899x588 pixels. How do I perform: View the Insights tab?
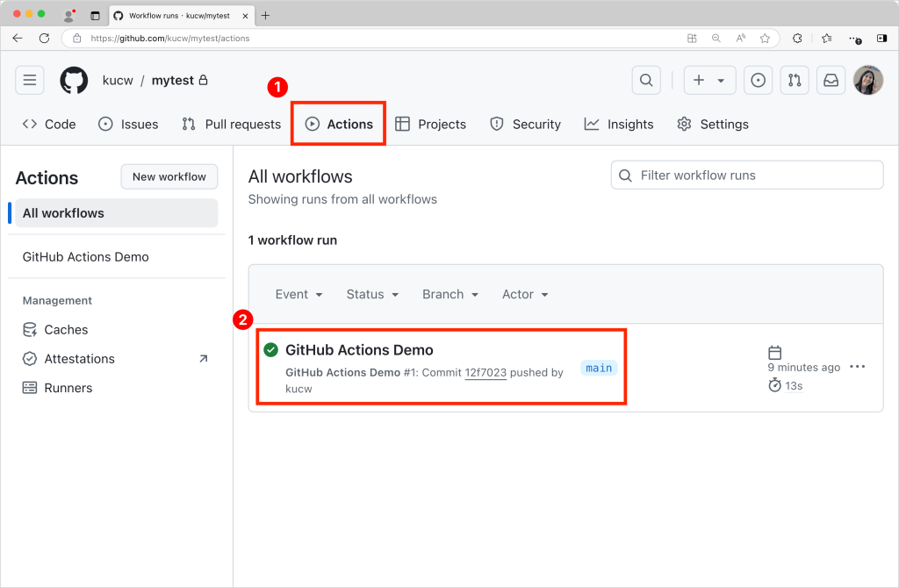619,125
